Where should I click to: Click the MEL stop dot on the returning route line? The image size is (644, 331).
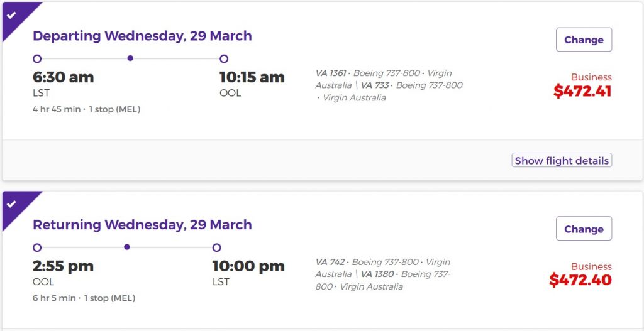tap(127, 247)
